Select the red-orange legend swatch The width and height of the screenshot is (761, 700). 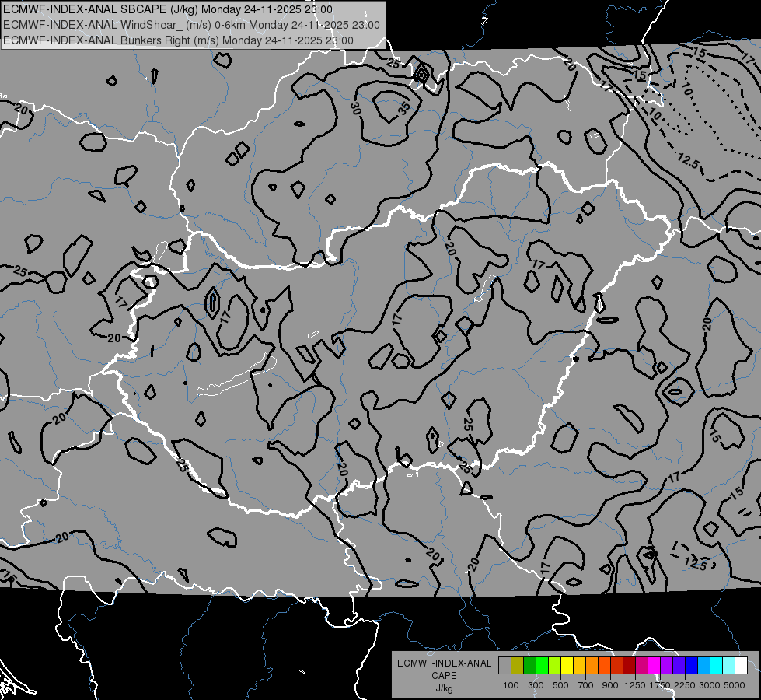point(604,666)
